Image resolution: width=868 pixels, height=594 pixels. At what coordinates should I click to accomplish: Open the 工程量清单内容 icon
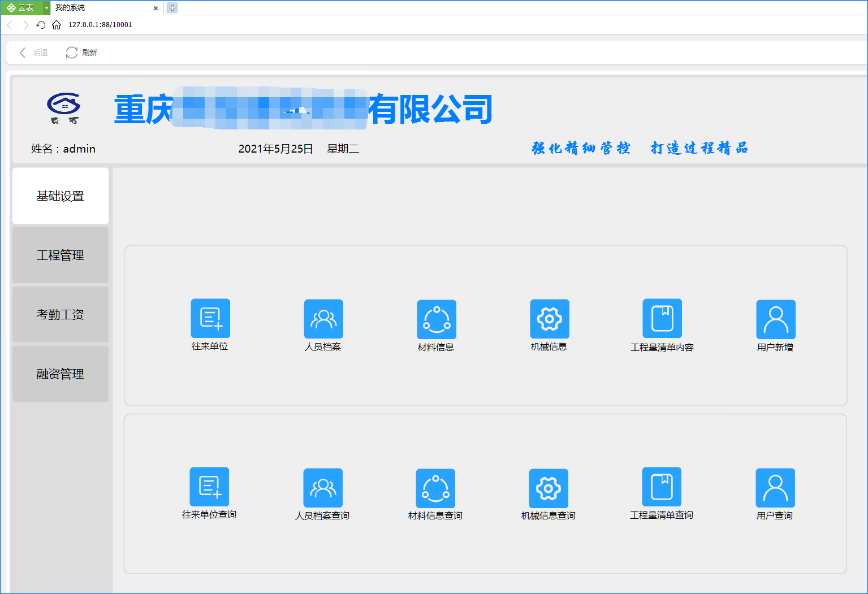coord(662,318)
